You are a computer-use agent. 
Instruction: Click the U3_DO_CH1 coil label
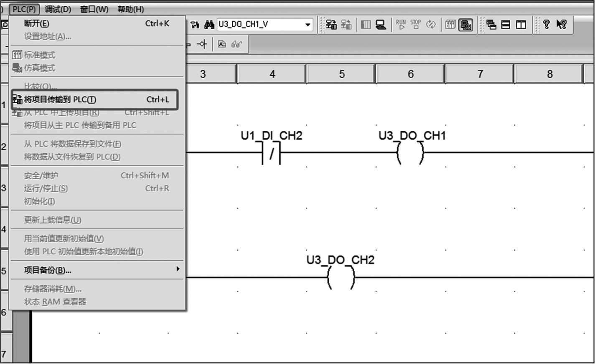point(412,136)
